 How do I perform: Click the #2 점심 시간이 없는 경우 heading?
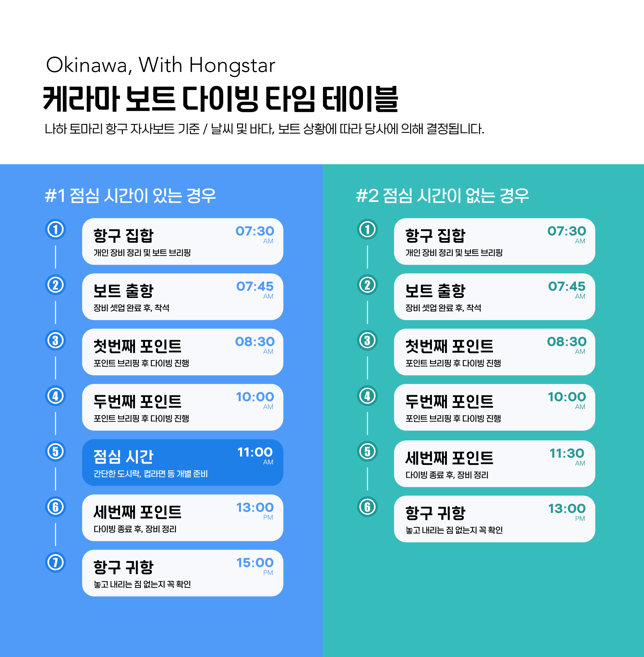click(x=442, y=195)
